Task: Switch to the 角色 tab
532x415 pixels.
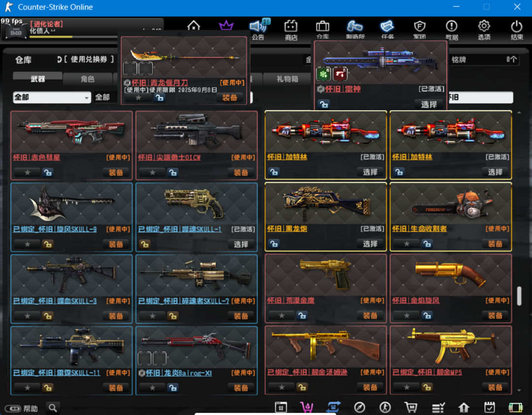Action: click(x=88, y=79)
